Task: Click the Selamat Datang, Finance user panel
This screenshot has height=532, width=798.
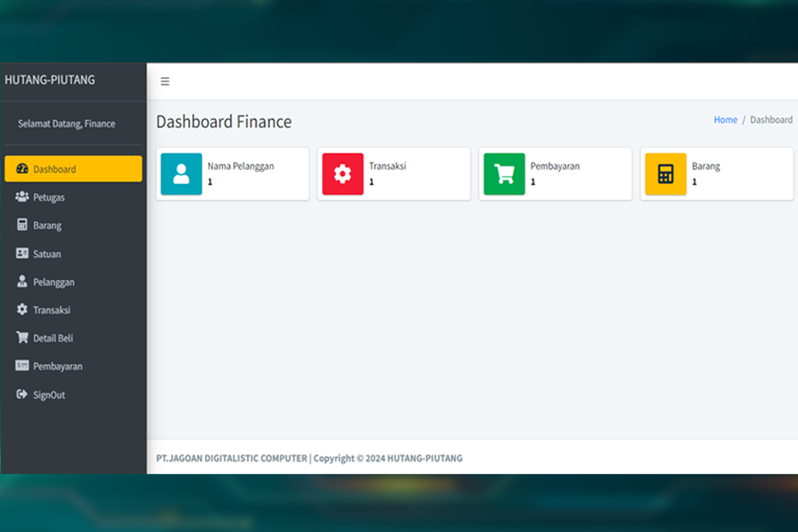Action: point(66,124)
